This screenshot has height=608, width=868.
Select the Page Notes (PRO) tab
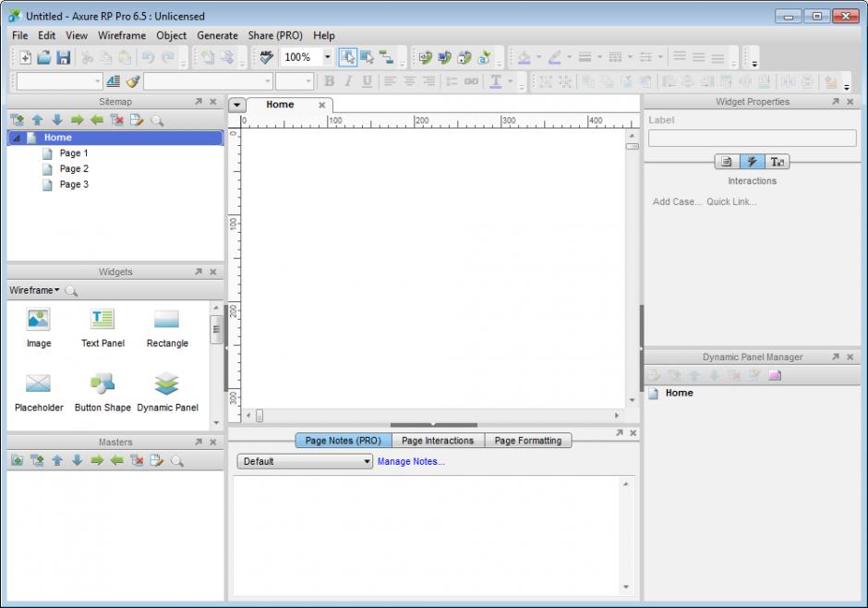tap(344, 440)
